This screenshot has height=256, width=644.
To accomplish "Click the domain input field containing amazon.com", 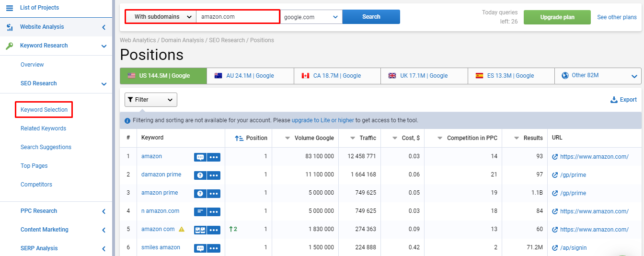I will click(x=238, y=17).
